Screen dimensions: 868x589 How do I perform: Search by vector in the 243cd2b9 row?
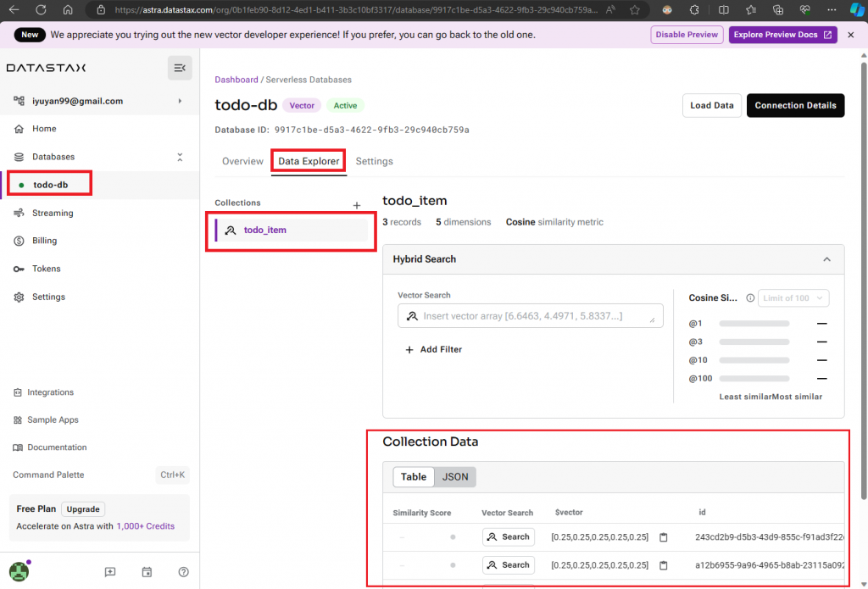[509, 537]
